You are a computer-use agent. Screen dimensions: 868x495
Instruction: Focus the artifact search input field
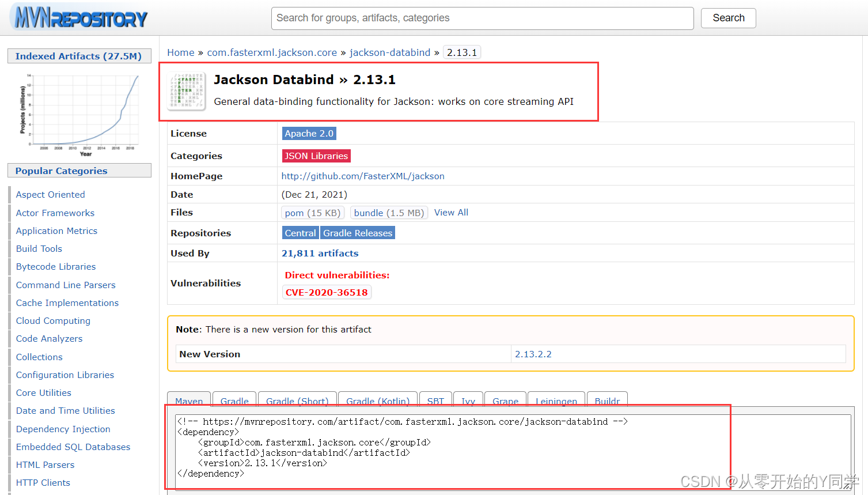click(x=482, y=18)
